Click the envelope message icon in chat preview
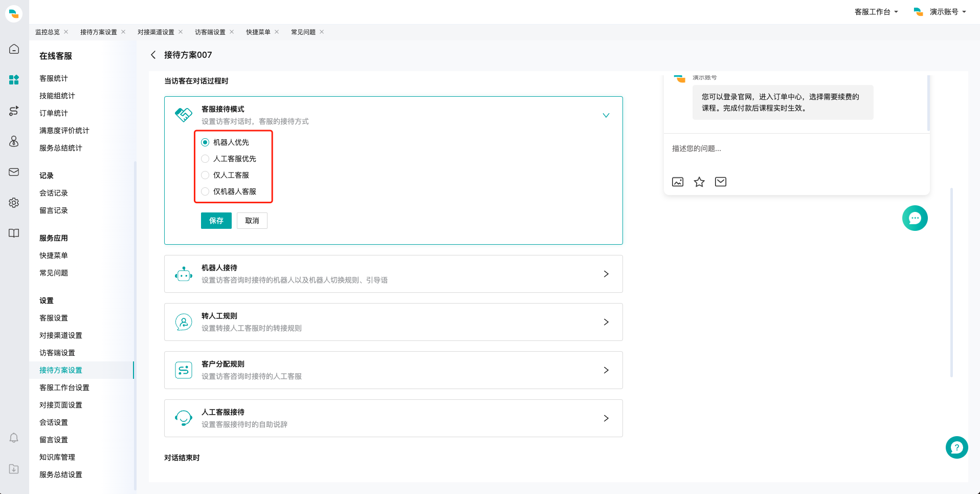The width and height of the screenshot is (980, 494). [721, 182]
